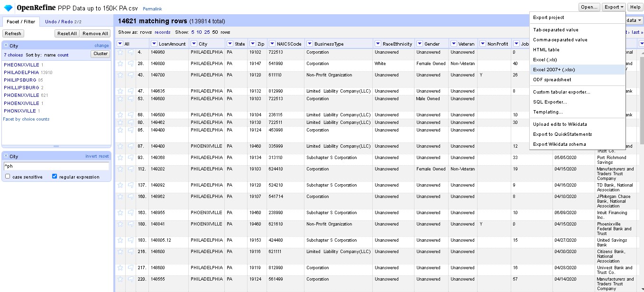The width and height of the screenshot is (644, 292).
Task: Flag the row numbered 28
Action: point(130,64)
